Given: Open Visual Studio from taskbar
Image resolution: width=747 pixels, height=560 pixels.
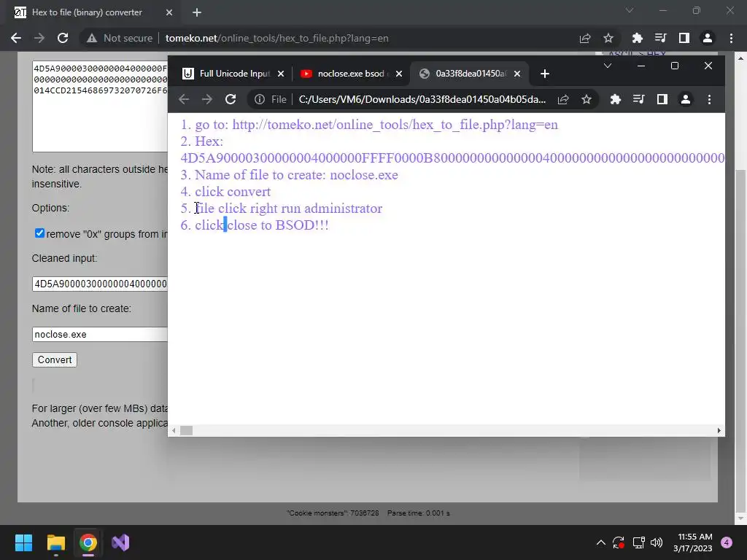Looking at the screenshot, I should [120, 542].
